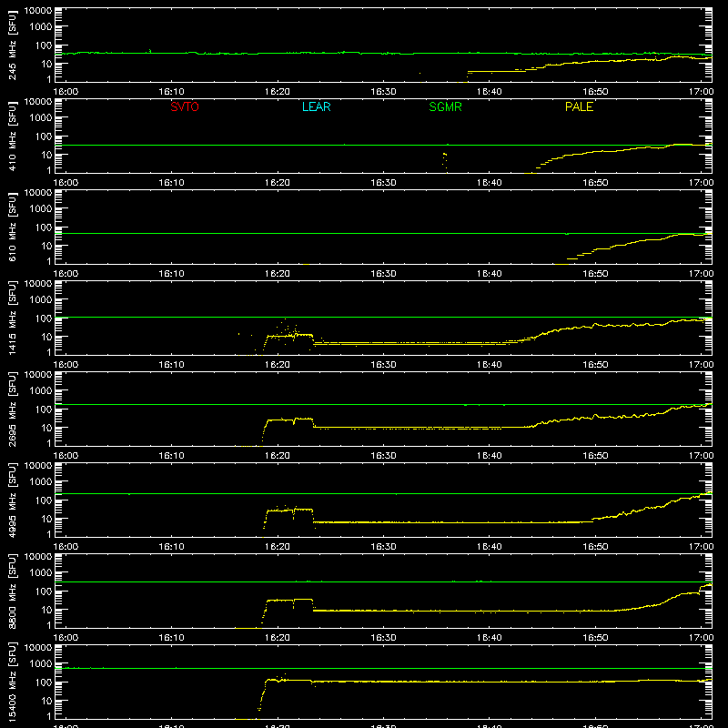Click 16:00 time label under 610 MHz panel
This screenshot has width=728, height=728.
pos(66,274)
